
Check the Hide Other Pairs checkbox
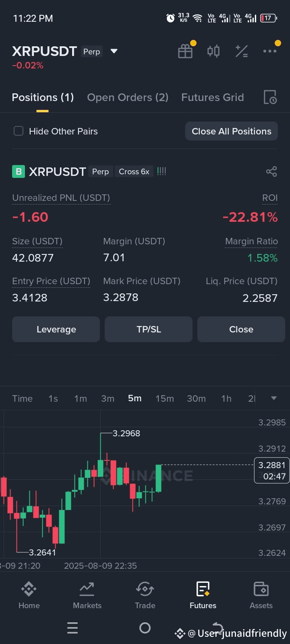[x=19, y=131]
